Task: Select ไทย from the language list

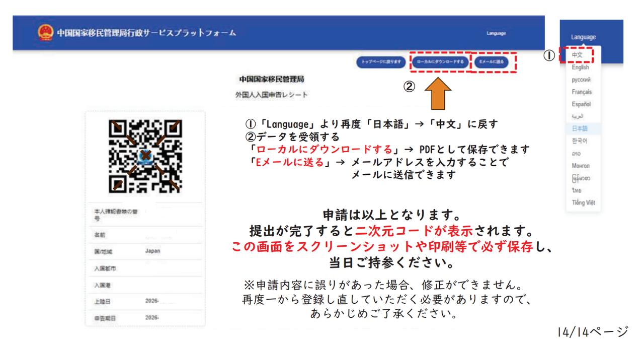Action: click(x=577, y=191)
